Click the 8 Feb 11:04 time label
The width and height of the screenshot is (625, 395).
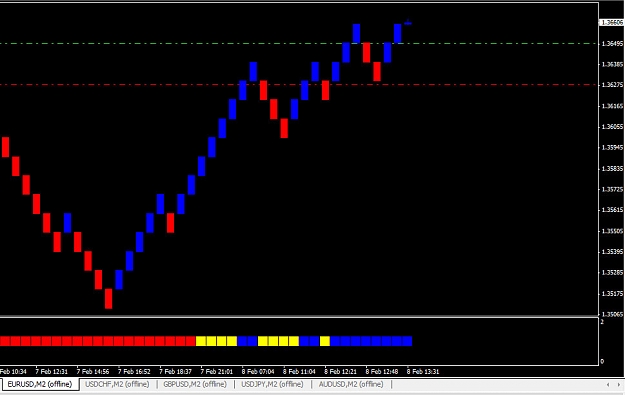299,371
